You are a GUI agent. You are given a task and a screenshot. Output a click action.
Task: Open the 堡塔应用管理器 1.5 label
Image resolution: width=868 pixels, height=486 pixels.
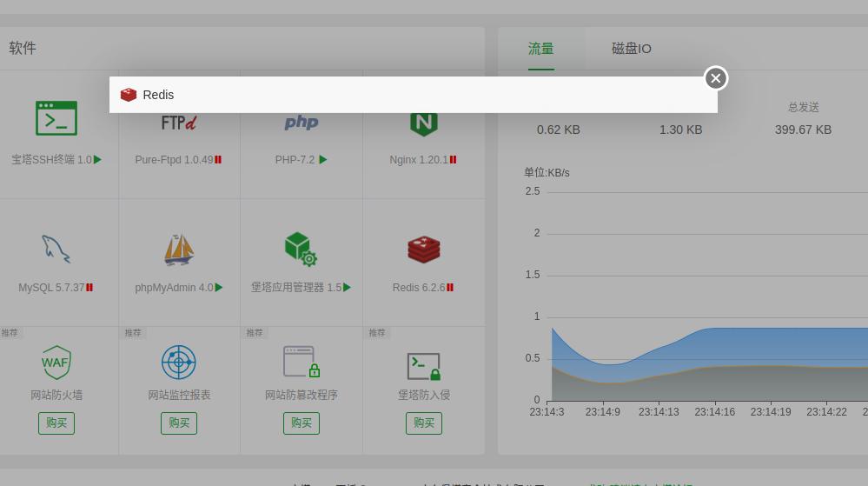(296, 288)
